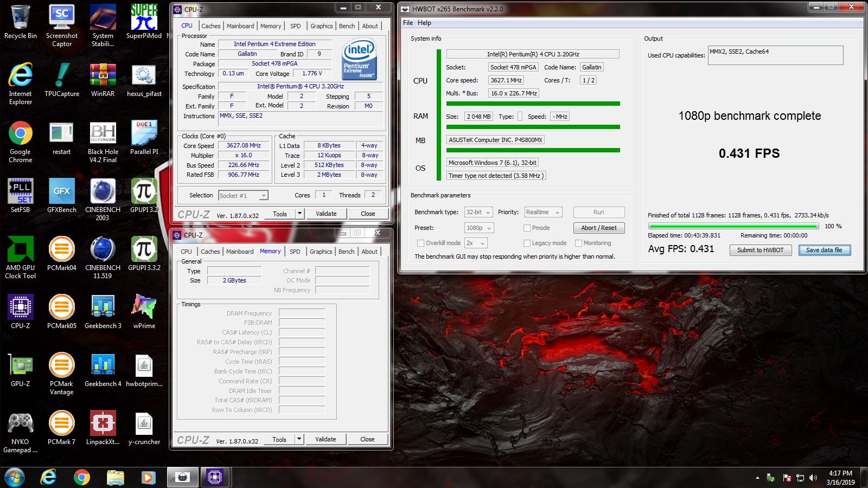The height and width of the screenshot is (488, 868).
Task: Expand Tools arrow in lower CPU-Z
Action: pos(299,439)
